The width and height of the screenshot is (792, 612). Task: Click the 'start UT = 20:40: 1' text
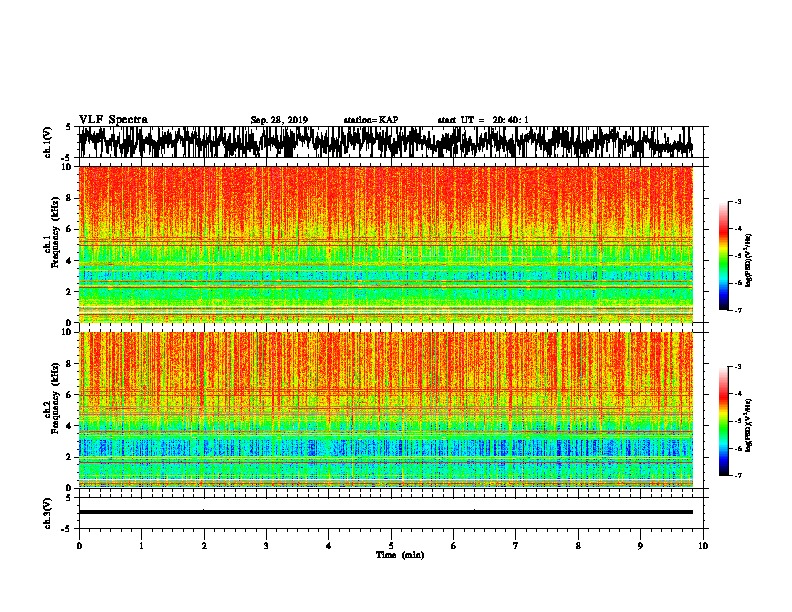[x=483, y=120]
